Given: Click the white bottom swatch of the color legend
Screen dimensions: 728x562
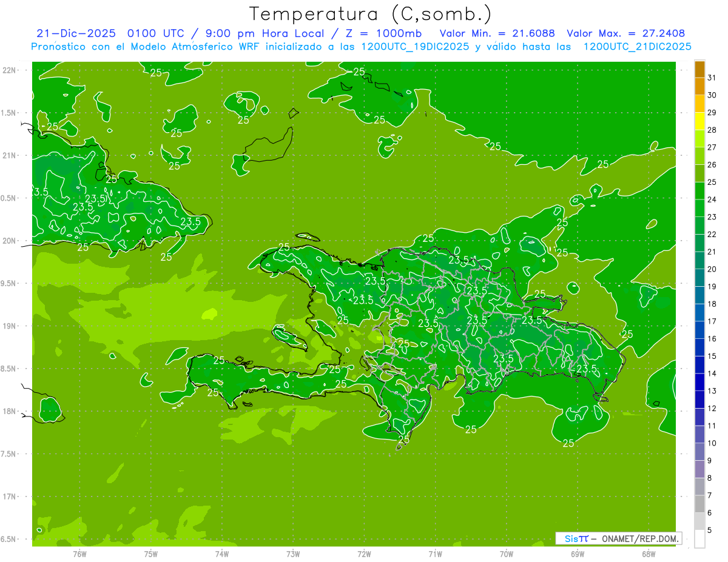Looking at the screenshot, I should (x=699, y=538).
